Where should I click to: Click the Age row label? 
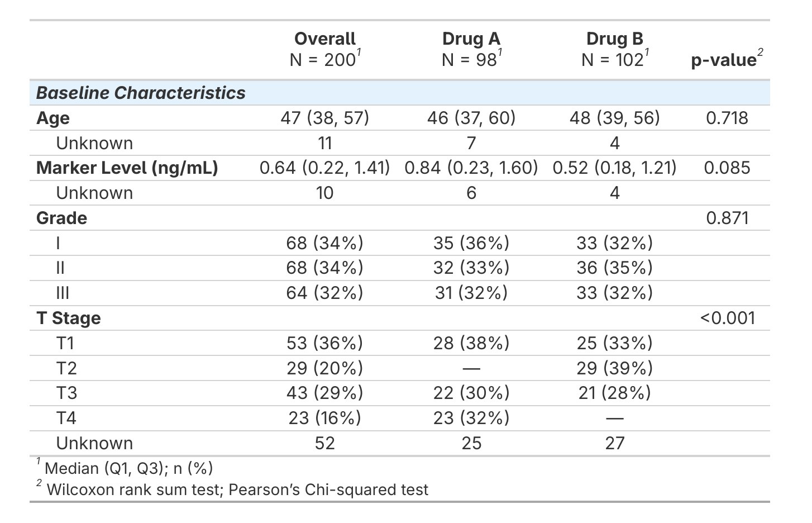point(53,118)
